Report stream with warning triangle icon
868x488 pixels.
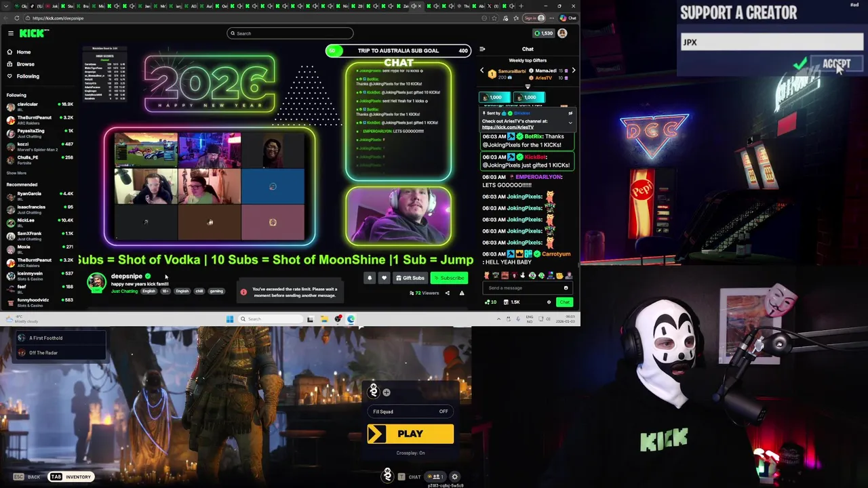tap(462, 293)
